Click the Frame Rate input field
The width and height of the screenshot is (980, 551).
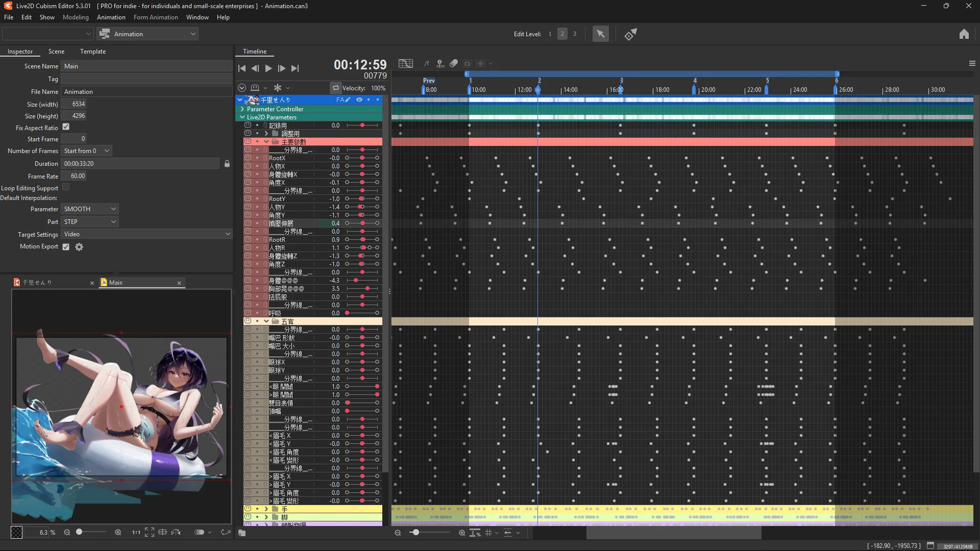point(74,176)
